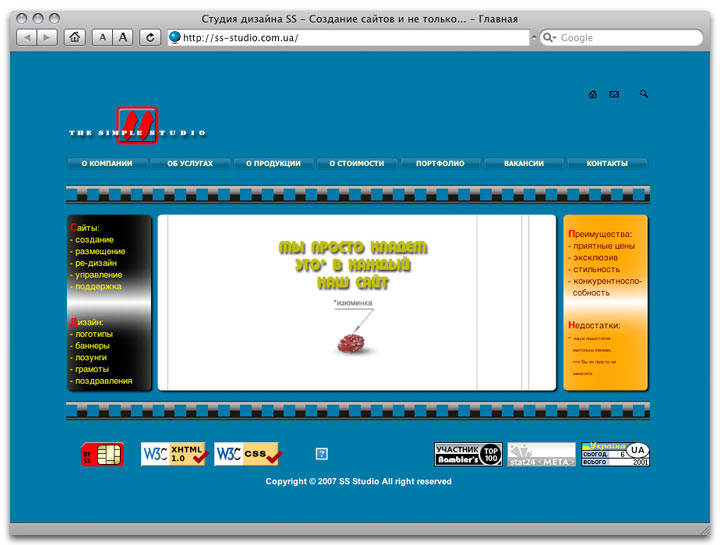Click the Rambler's Top 100 badge
This screenshot has height=545, width=720.
click(468, 455)
